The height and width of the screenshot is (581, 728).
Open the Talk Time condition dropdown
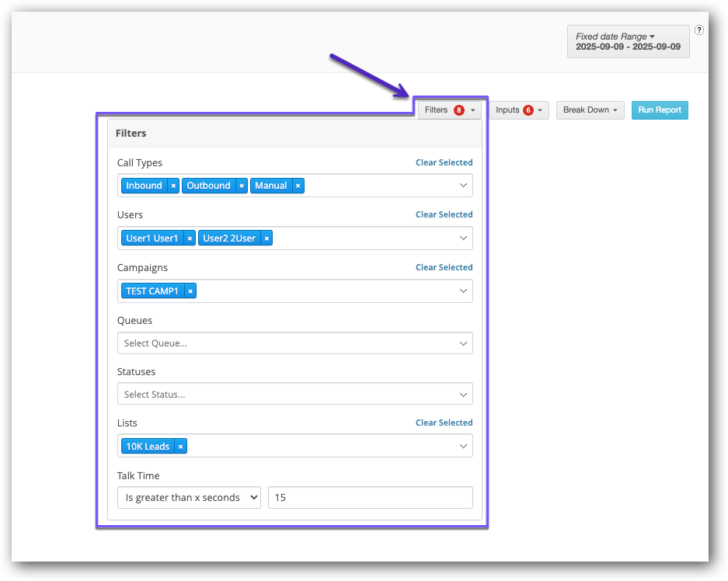189,498
